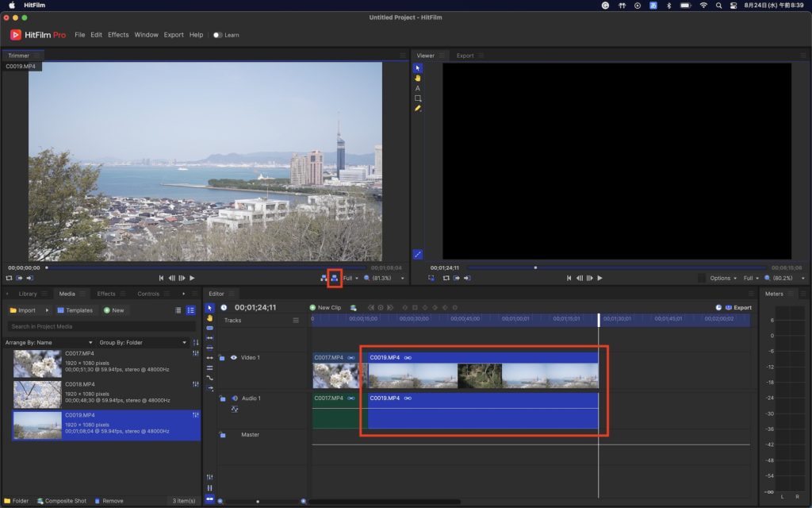The width and height of the screenshot is (812, 508).
Task: Click the Import button in Media panel
Action: [23, 310]
